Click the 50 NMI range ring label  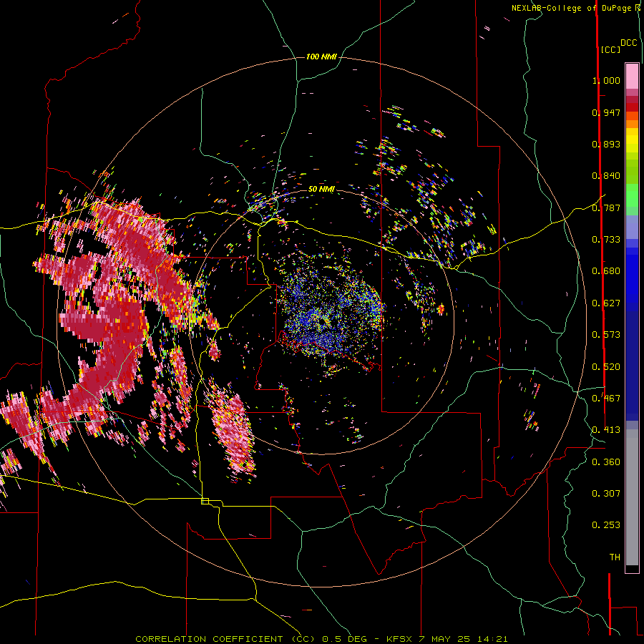[x=321, y=189]
